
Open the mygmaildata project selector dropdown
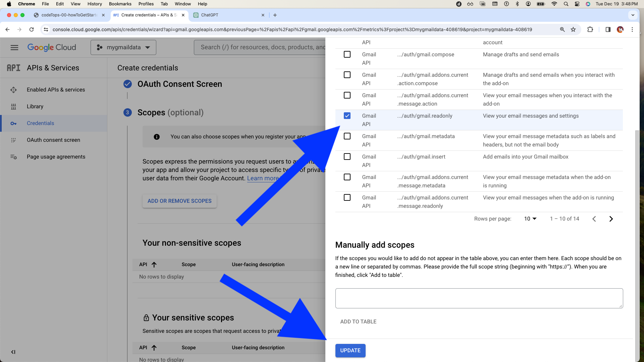point(123,48)
